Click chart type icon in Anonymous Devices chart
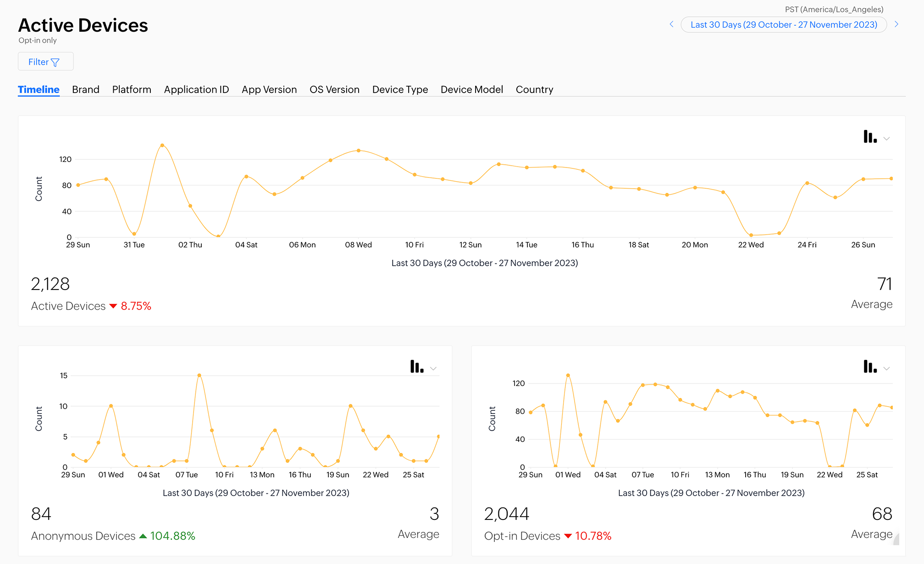Image resolution: width=924 pixels, height=564 pixels. (x=416, y=367)
